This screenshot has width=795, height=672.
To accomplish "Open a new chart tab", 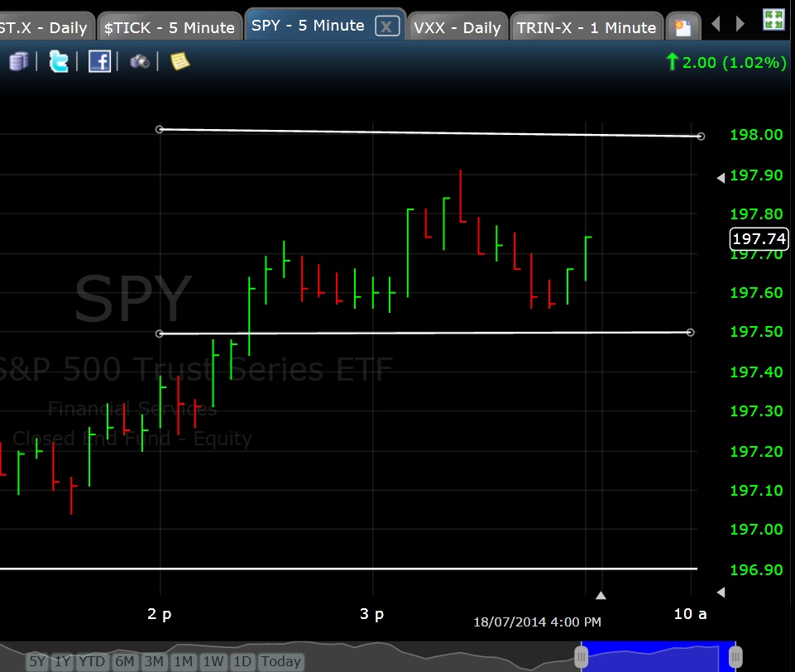I will (x=683, y=26).
